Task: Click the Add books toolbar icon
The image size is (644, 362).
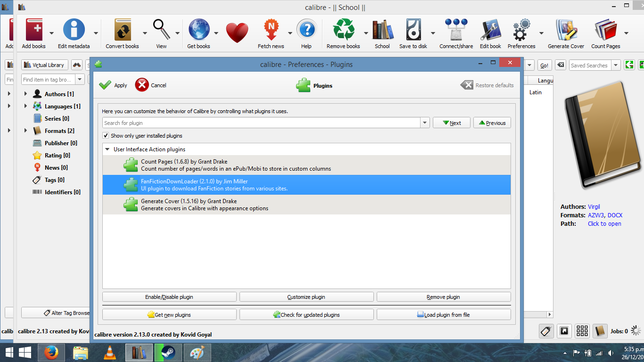Action: tap(33, 30)
